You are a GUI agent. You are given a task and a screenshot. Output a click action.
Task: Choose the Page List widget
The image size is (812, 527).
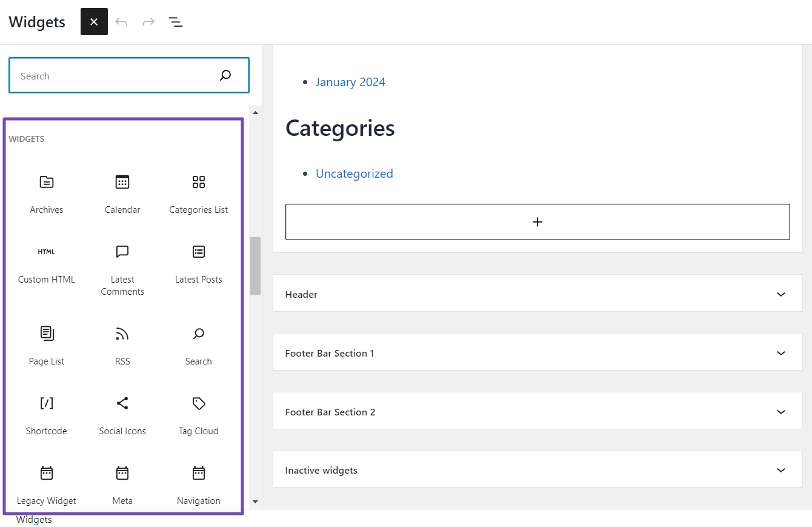click(47, 346)
